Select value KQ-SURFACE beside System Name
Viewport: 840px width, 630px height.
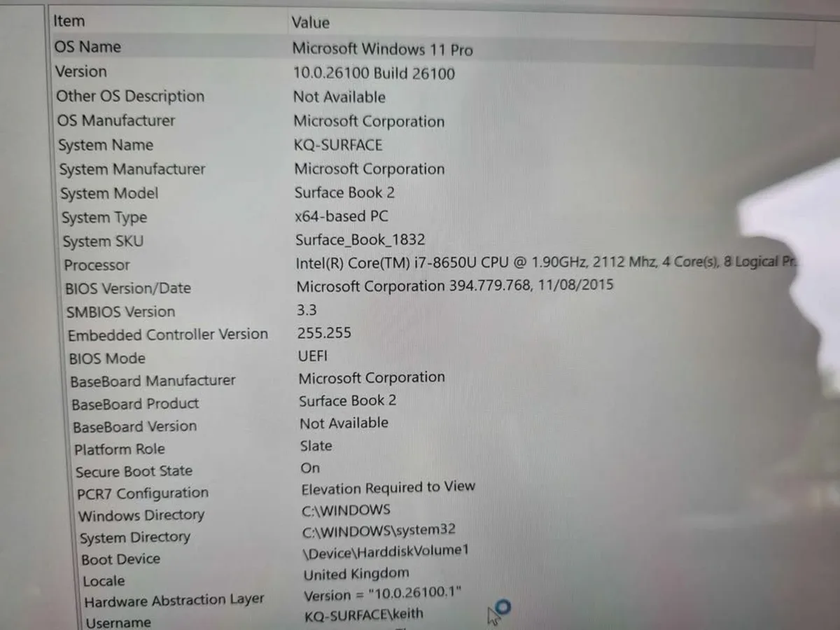[x=338, y=145]
